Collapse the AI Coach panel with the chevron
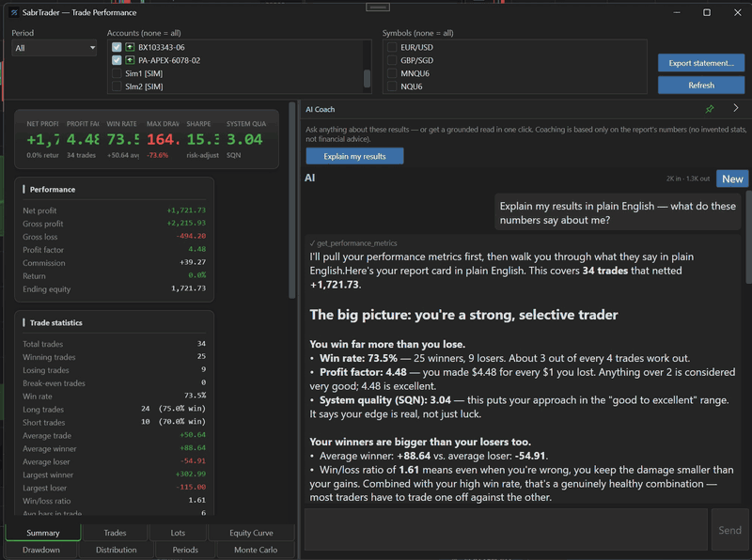The height and width of the screenshot is (560, 752). click(736, 108)
